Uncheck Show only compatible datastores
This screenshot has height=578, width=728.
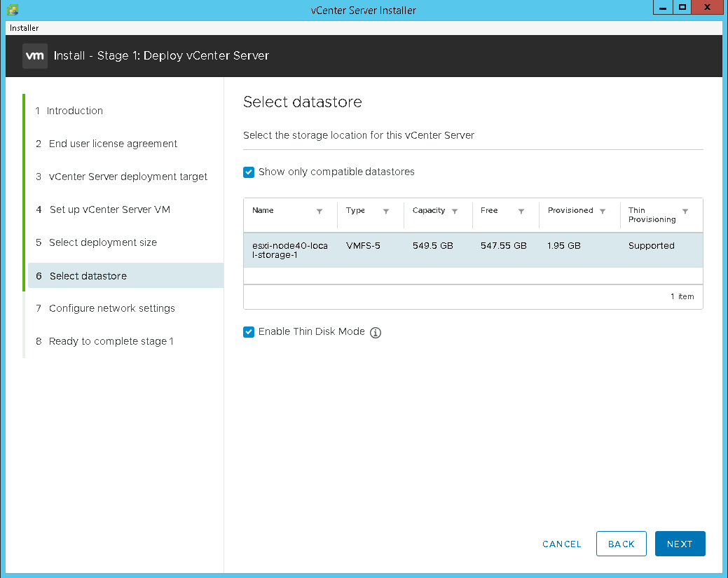click(249, 172)
